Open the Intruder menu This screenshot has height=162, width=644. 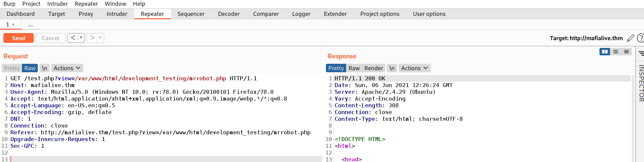click(57, 4)
